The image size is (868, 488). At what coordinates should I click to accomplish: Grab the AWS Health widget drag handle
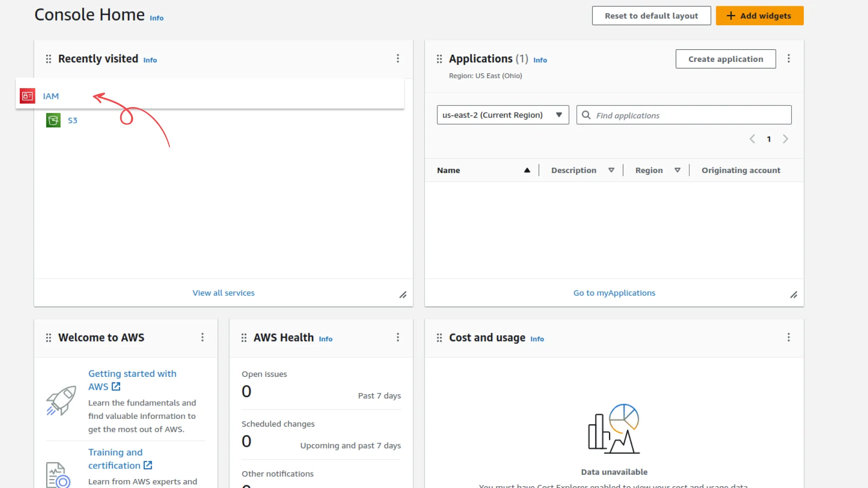[x=244, y=338]
